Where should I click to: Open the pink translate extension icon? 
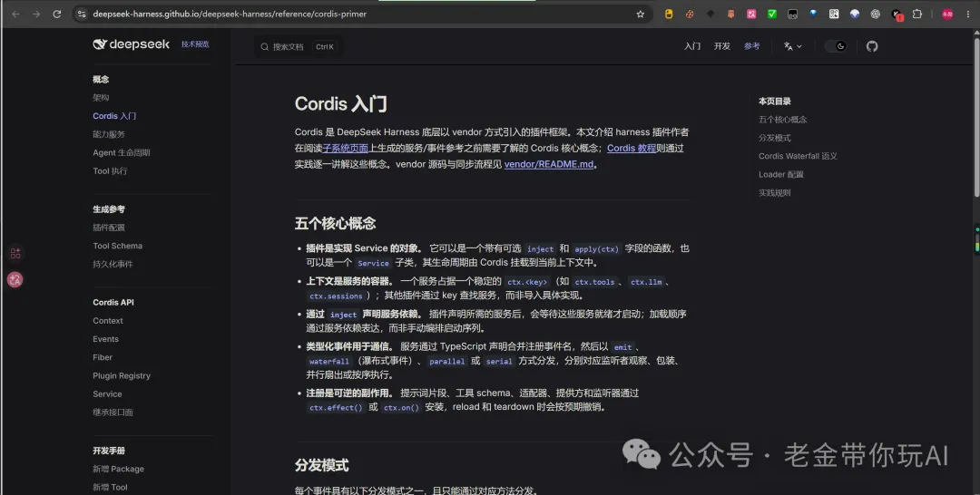pyautogui.click(x=751, y=14)
